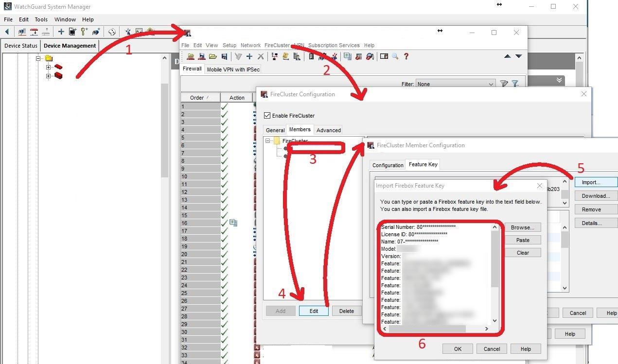Click the Add Device plus icon in System Manager
Image resolution: width=618 pixels, height=364 pixels.
(x=61, y=32)
